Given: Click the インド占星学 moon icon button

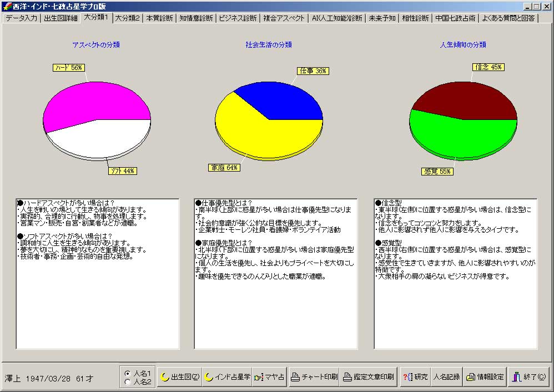Looking at the screenshot, I should point(227,377).
